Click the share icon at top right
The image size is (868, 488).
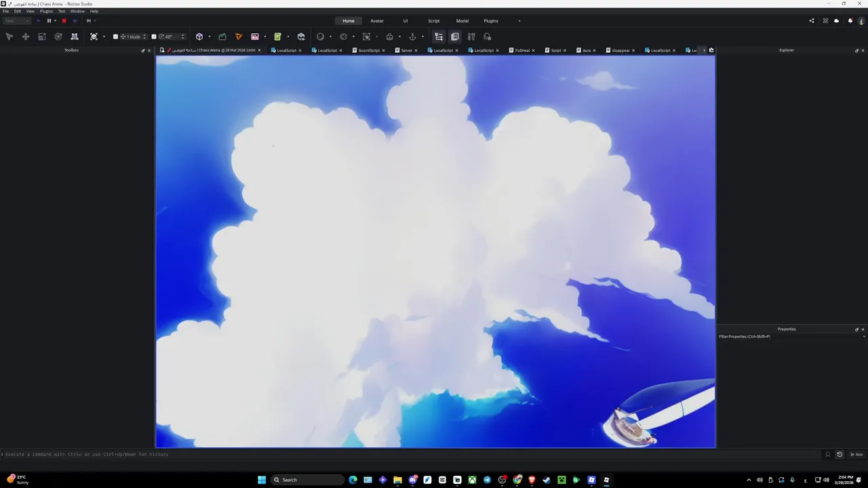click(x=812, y=21)
